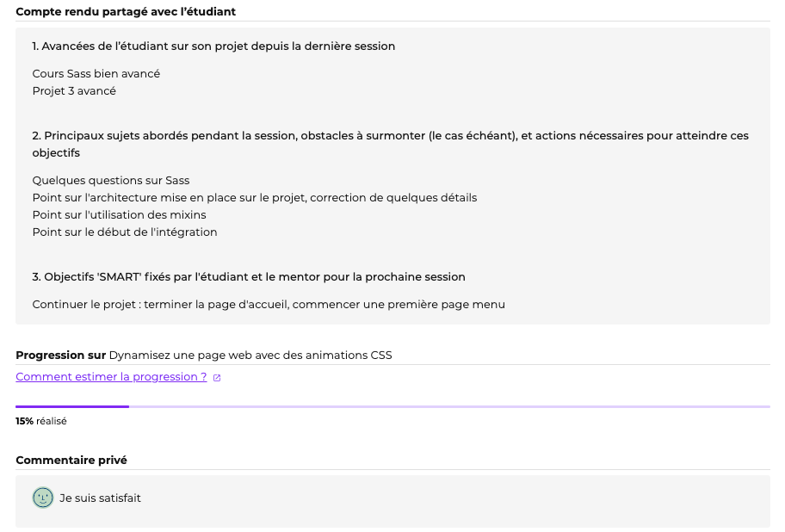Click the 'Continuer le projet' objective text
Screen dimensions: 785x532
[x=269, y=305]
